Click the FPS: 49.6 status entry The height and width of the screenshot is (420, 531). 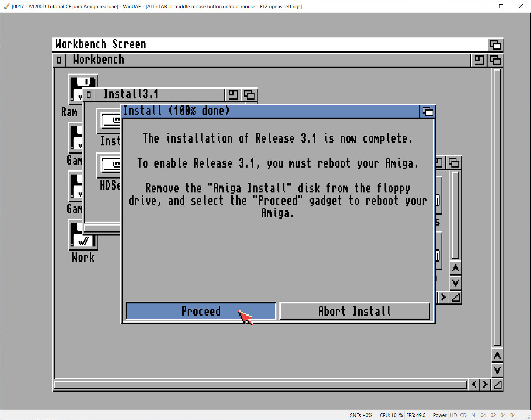(416, 415)
